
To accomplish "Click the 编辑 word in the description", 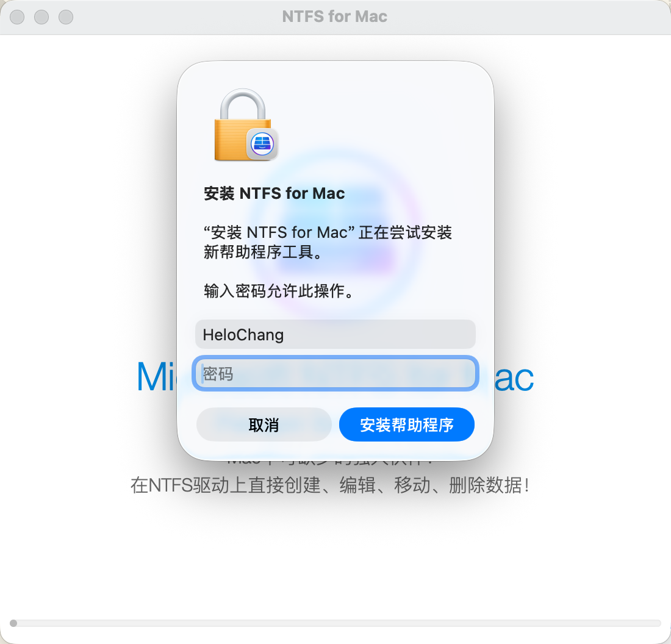I will tap(357, 485).
